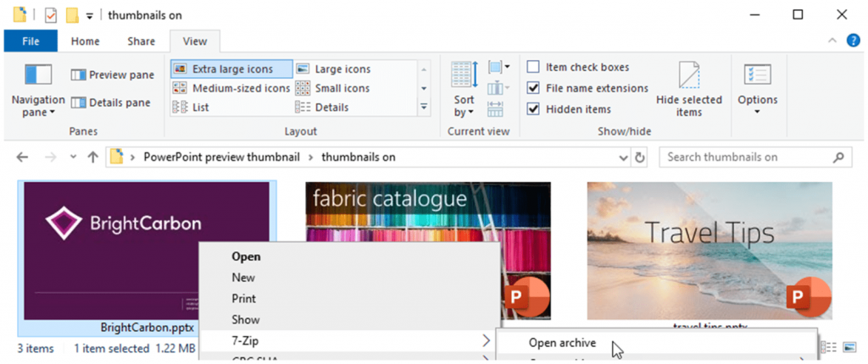Click Open archive in 7-Zip submenu
Image resolution: width=868 pixels, height=364 pixels.
[x=655, y=343]
